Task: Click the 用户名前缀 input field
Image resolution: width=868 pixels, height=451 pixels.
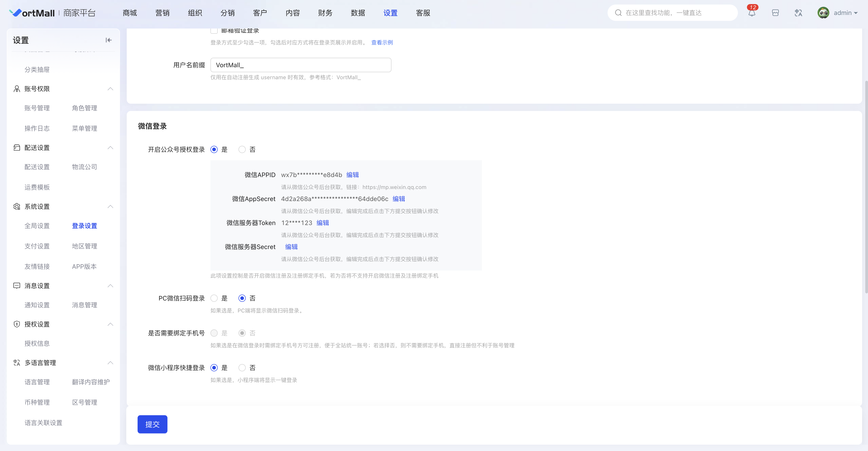Action: 300,65
